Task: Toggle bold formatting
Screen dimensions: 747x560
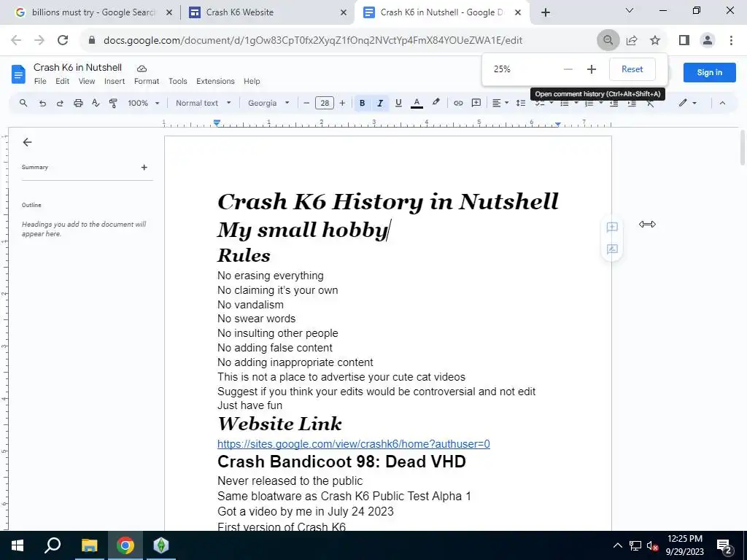Action: (x=362, y=103)
